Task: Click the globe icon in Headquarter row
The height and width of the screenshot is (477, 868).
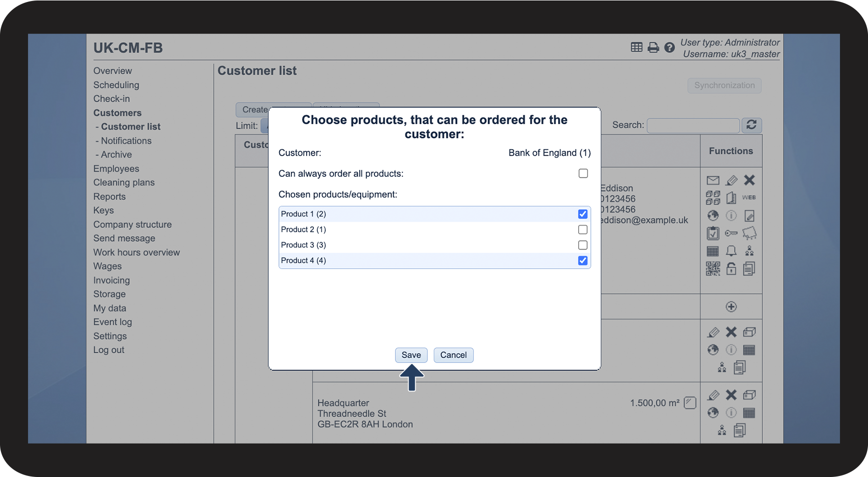Action: click(713, 413)
